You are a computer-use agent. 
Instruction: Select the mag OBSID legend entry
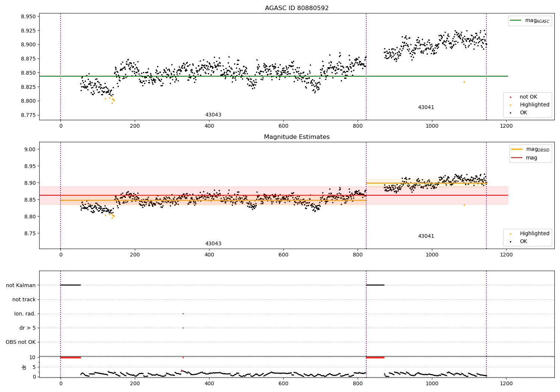click(531, 149)
